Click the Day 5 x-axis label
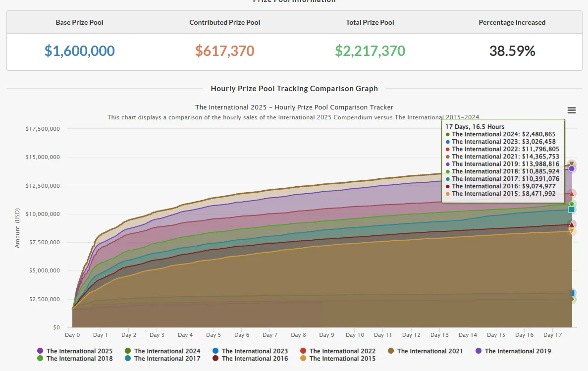The width and height of the screenshot is (588, 371). coord(214,335)
